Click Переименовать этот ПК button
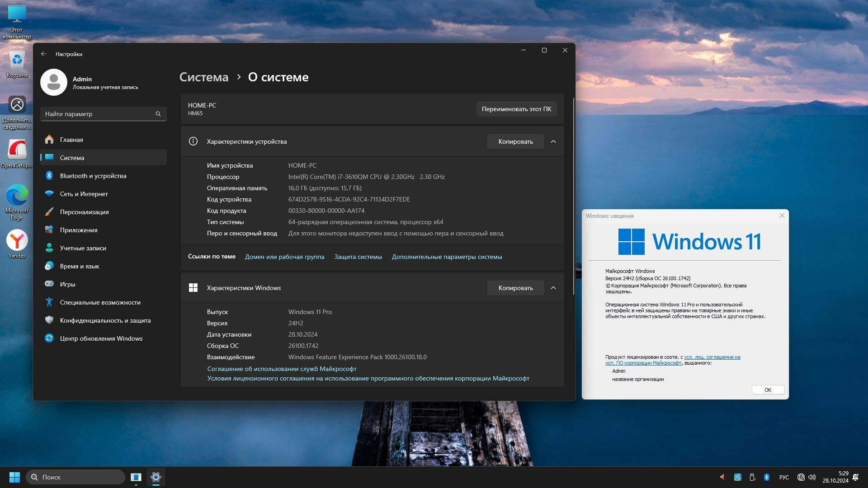 tap(516, 109)
